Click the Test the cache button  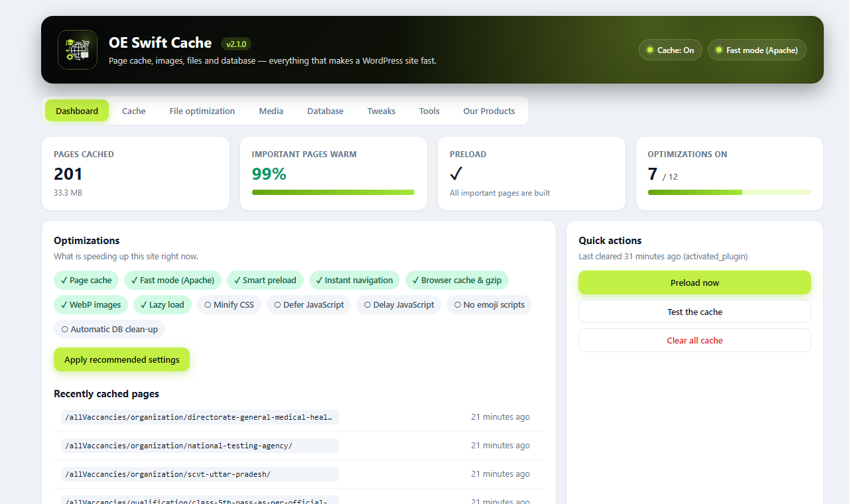(x=694, y=312)
